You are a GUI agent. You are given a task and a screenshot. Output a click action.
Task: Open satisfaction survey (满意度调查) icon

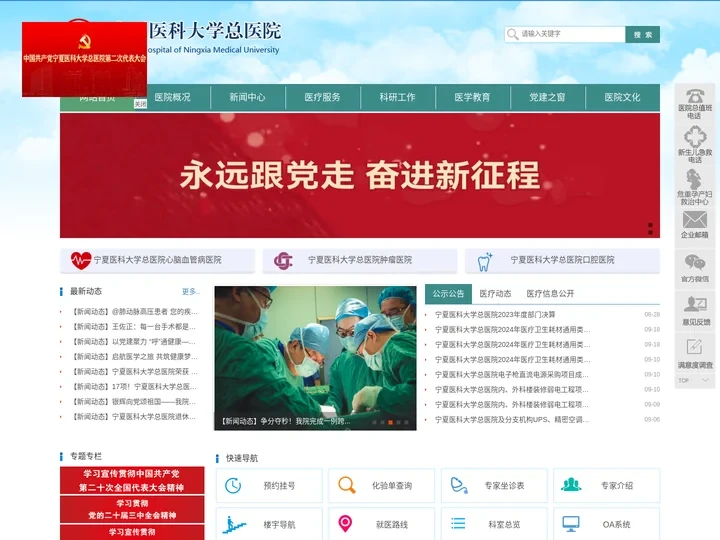694,347
